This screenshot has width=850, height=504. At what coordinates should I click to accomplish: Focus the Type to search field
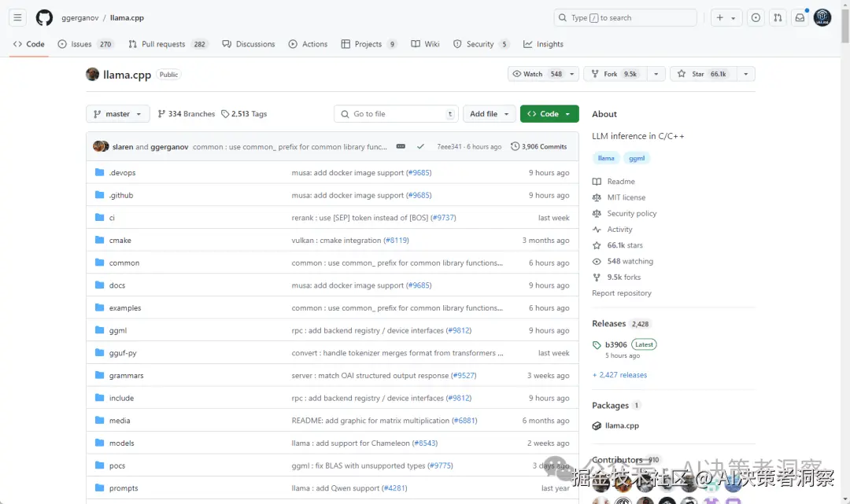[x=625, y=18]
